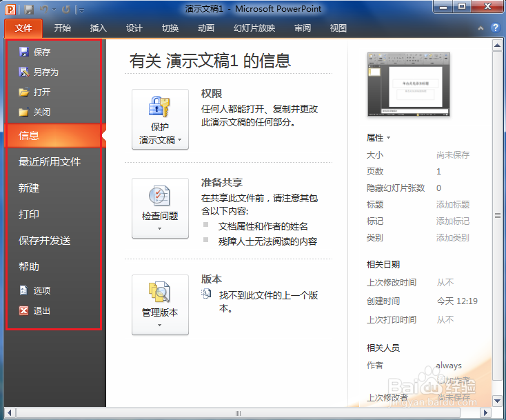506x420 pixels.
Task: Open the quick access toolbar customize dropdown
Action: coord(81,10)
